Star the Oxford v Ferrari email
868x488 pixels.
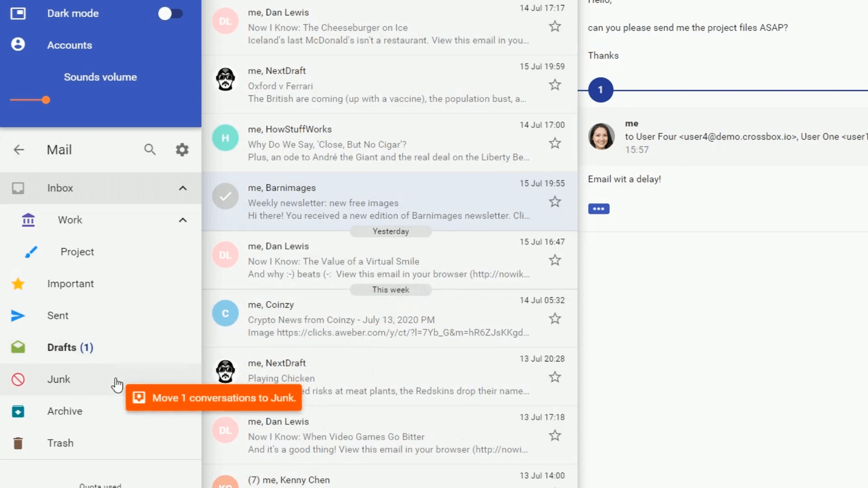[x=555, y=84]
